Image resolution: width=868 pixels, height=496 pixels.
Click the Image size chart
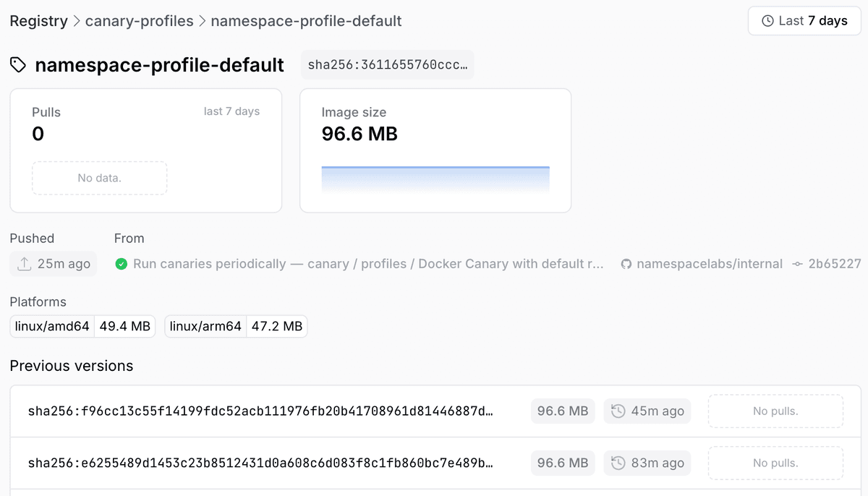click(435, 179)
